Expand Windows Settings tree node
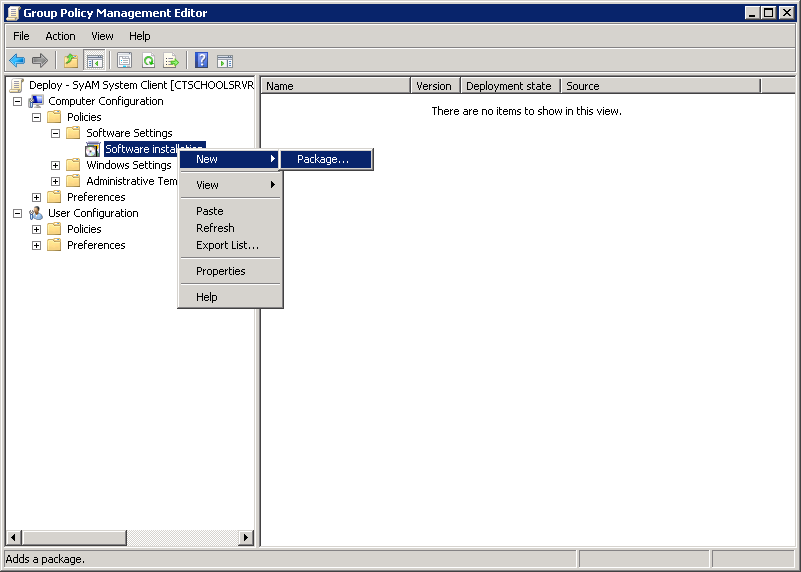Image resolution: width=801 pixels, height=572 pixels. [55, 165]
